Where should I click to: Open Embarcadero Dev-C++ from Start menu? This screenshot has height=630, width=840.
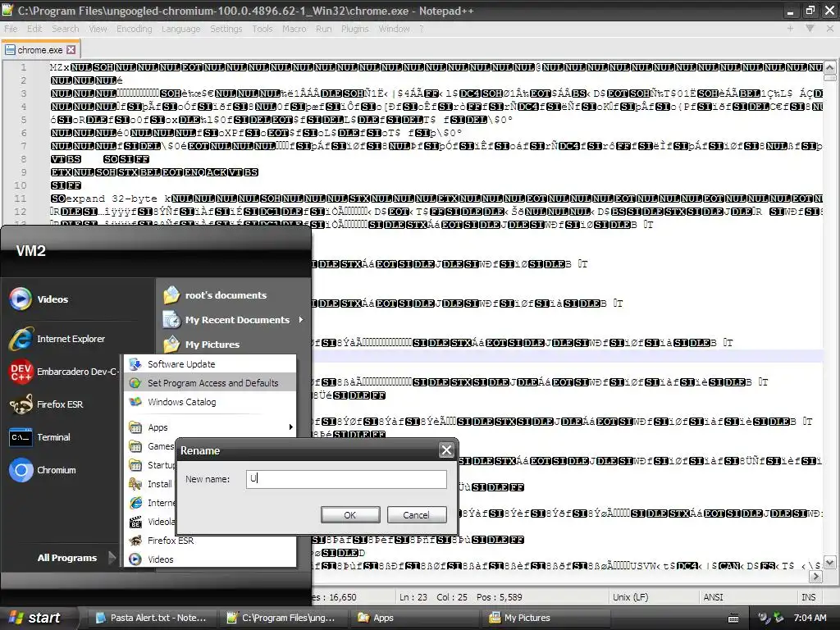point(63,372)
